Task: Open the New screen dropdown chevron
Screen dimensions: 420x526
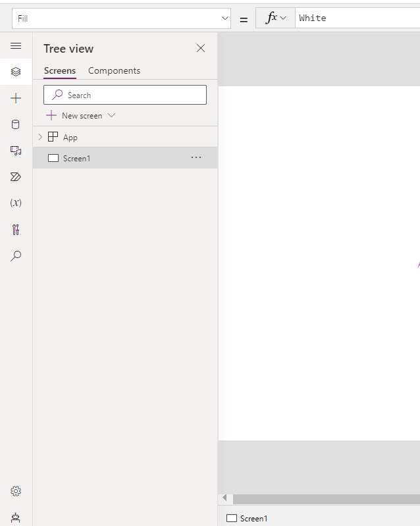Action: click(x=111, y=115)
